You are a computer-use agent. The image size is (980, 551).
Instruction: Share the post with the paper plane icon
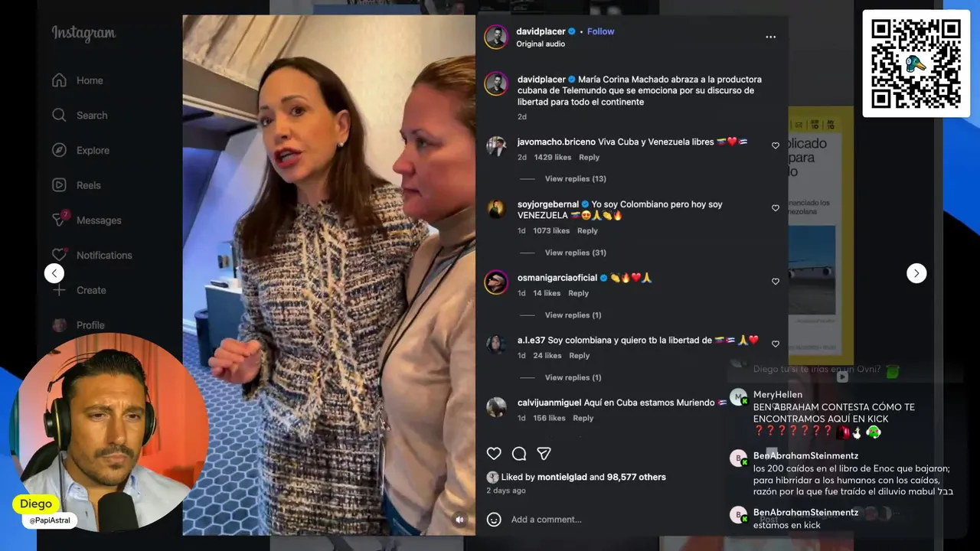coord(544,454)
